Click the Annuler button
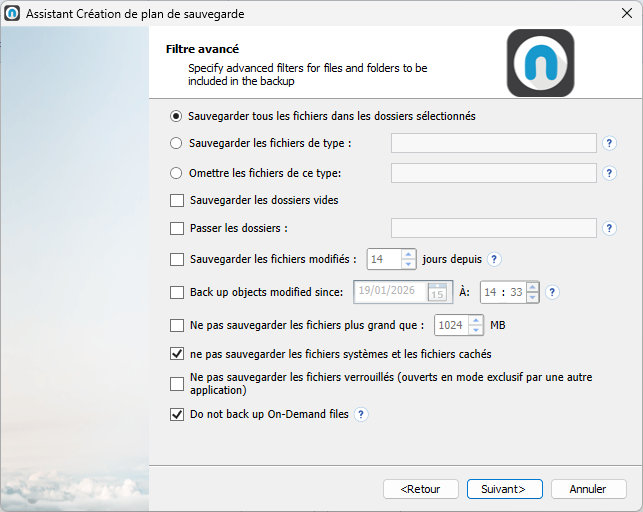 [588, 489]
